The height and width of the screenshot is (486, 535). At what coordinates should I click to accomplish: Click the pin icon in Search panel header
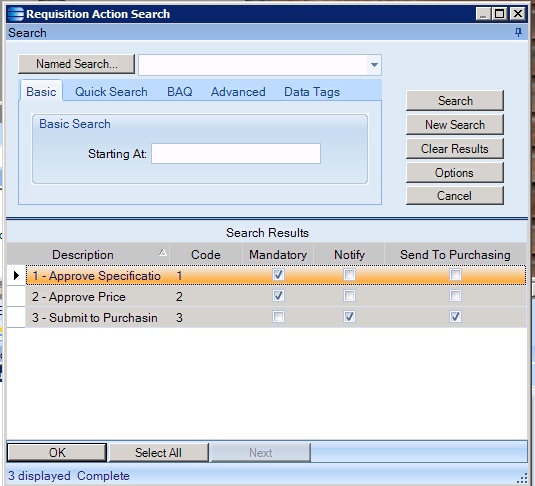point(518,33)
